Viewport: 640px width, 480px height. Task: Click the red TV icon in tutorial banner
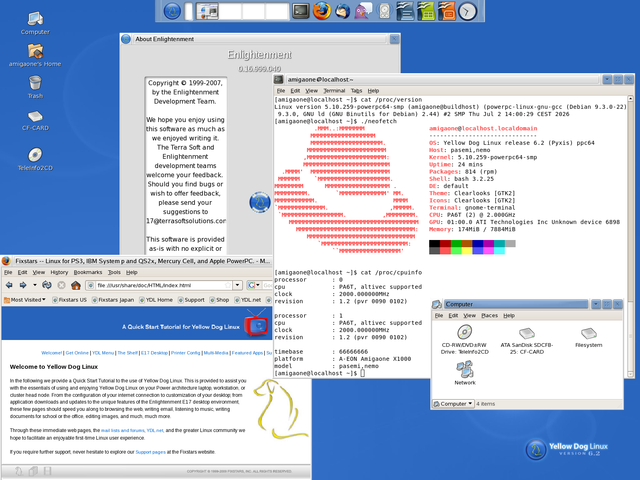258,323
